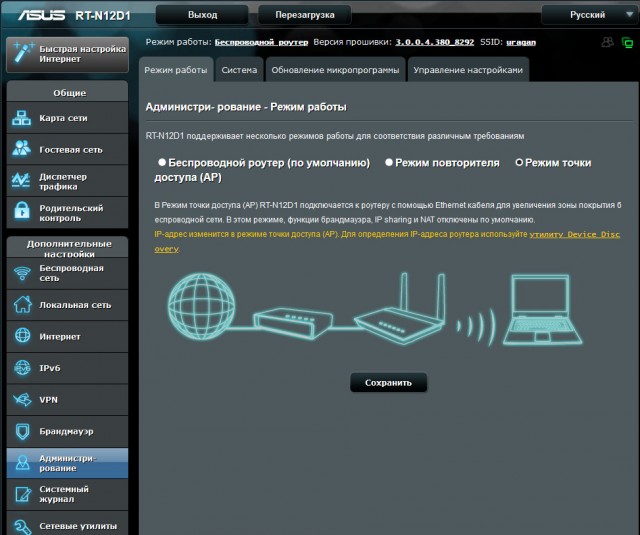Open the Device Discovery utility link
The width and height of the screenshot is (640, 535).
[575, 234]
